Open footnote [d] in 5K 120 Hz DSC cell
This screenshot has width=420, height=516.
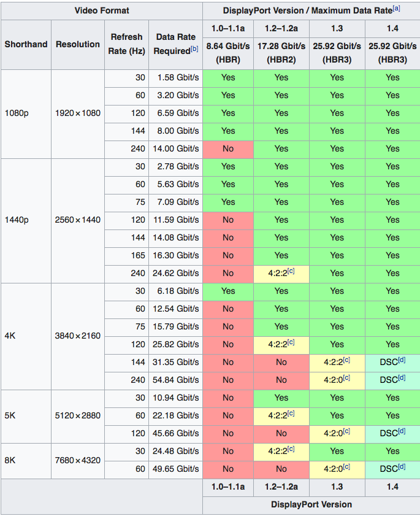click(402, 431)
